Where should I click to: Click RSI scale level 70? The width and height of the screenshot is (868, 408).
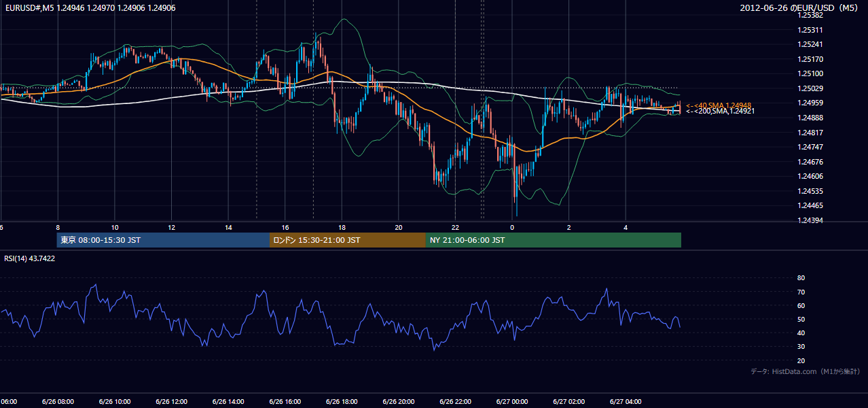click(x=801, y=292)
